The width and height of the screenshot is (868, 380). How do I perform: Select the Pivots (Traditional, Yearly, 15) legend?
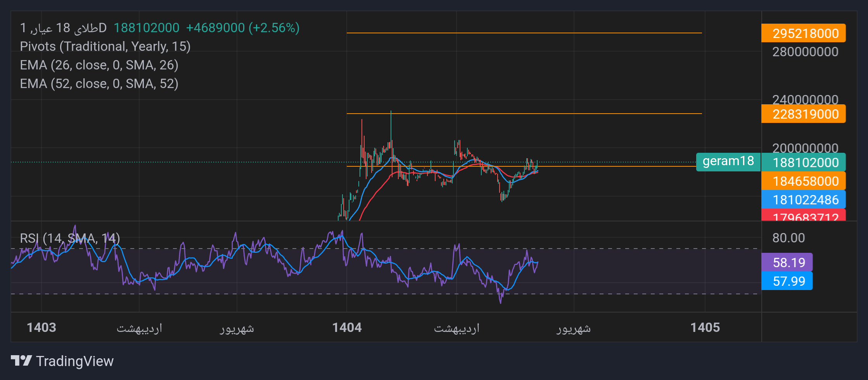click(105, 47)
